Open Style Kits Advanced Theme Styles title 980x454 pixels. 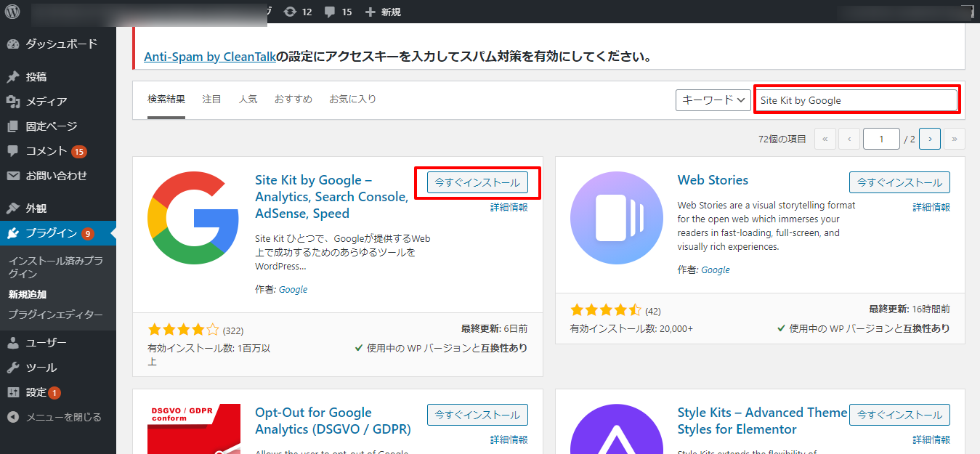(x=762, y=421)
